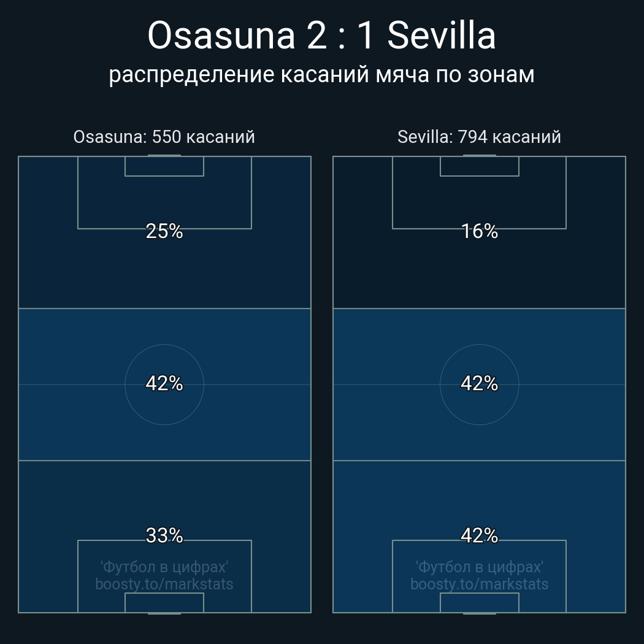Click the 2 : 1 score in the title

[339, 36]
